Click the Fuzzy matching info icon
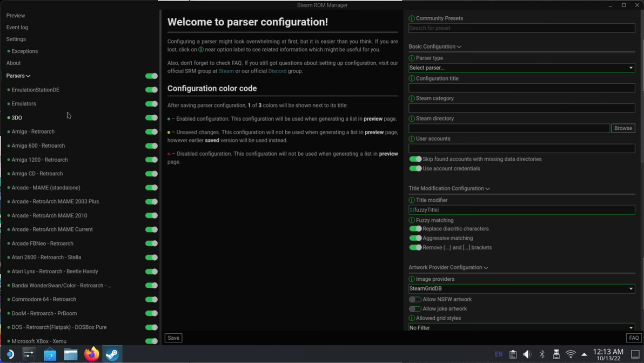The image size is (644, 363). (x=412, y=220)
